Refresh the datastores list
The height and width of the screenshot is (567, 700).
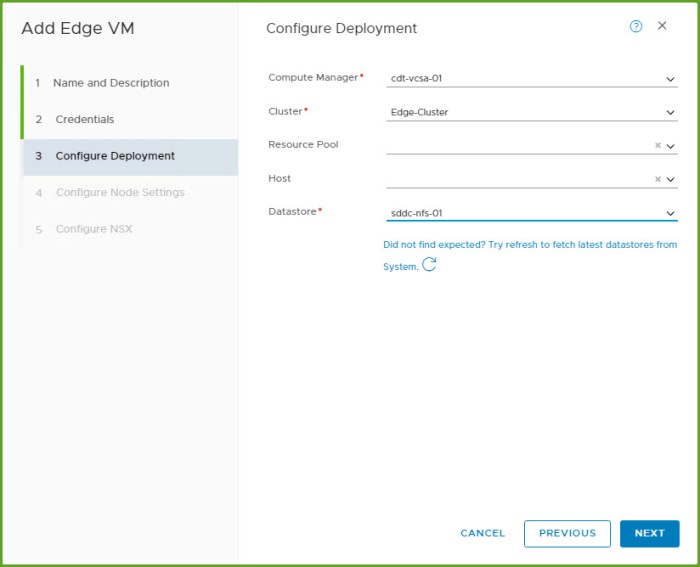tap(430, 265)
